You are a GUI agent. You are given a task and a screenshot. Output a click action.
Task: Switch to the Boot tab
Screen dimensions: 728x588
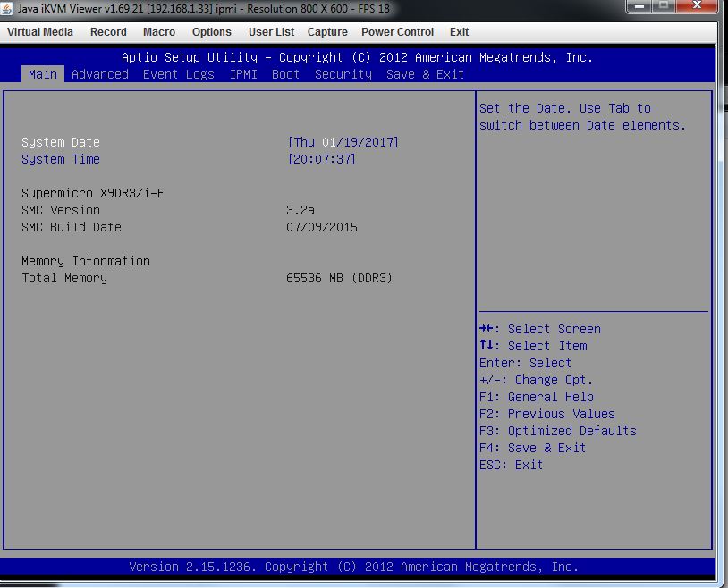(286, 74)
